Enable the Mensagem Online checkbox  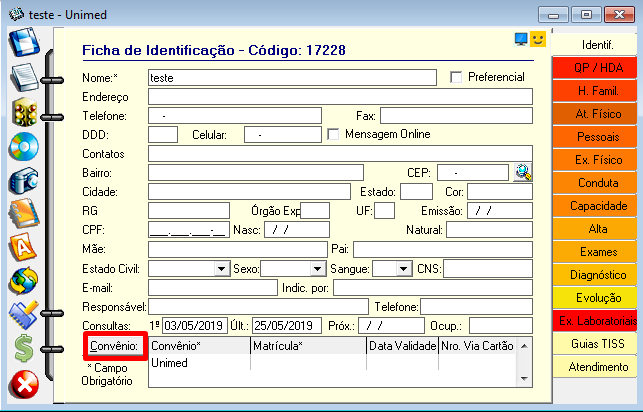coord(333,134)
